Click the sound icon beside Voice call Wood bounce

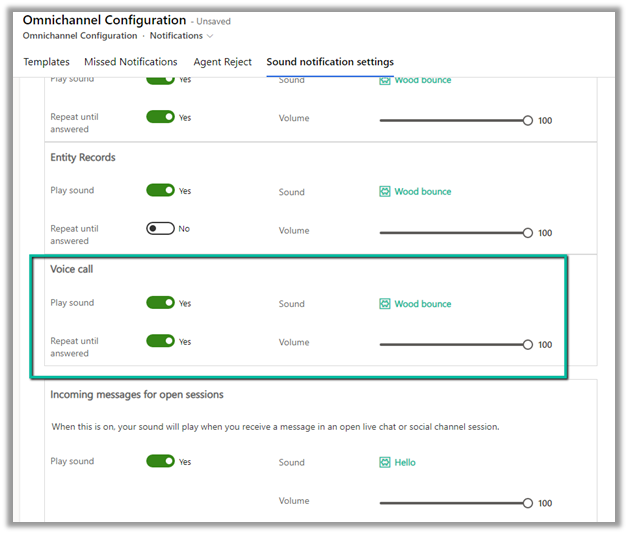(x=385, y=304)
